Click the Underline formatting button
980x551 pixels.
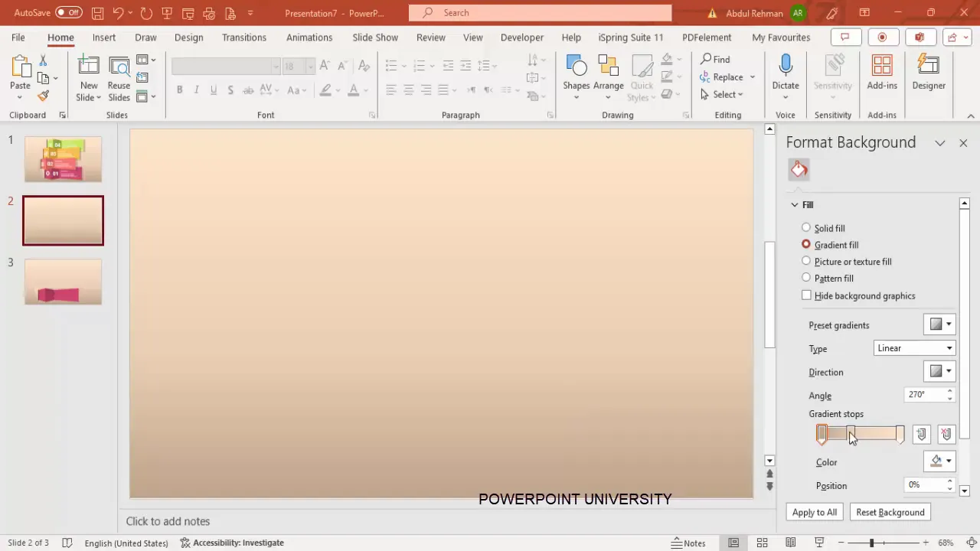(x=213, y=90)
